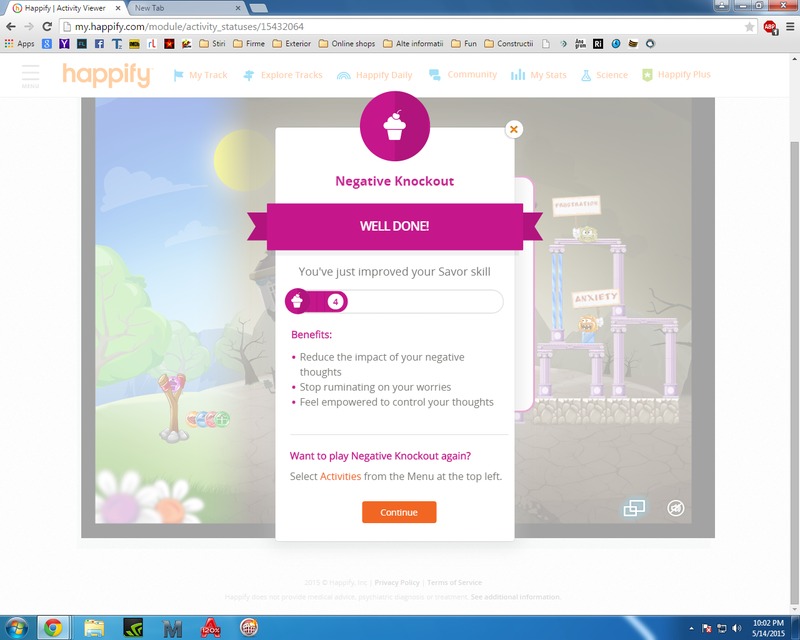Open the red A 120% taskbar application
The image size is (800, 640).
210,628
